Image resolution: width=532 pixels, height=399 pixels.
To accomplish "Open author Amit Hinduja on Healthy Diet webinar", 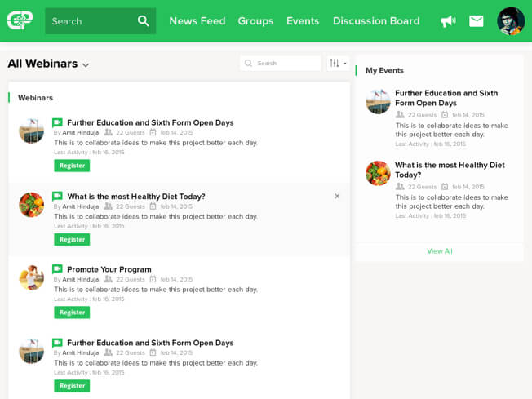I will 81,206.
